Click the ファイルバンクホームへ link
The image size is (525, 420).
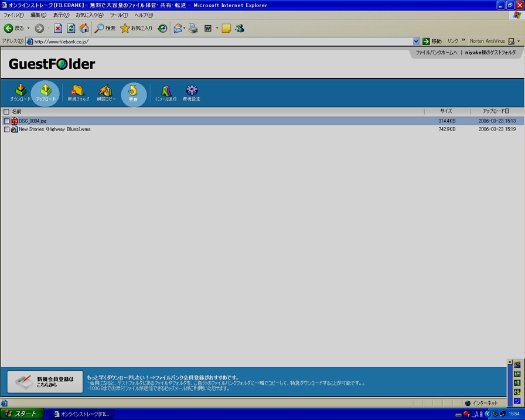[437, 53]
